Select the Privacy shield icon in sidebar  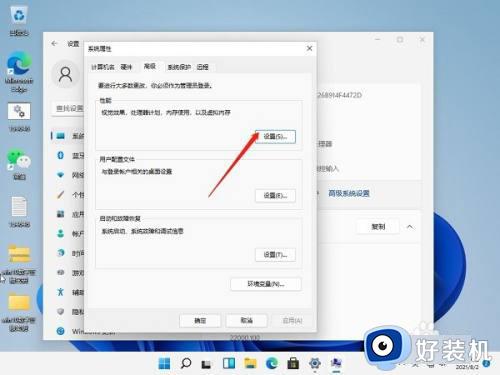60,312
